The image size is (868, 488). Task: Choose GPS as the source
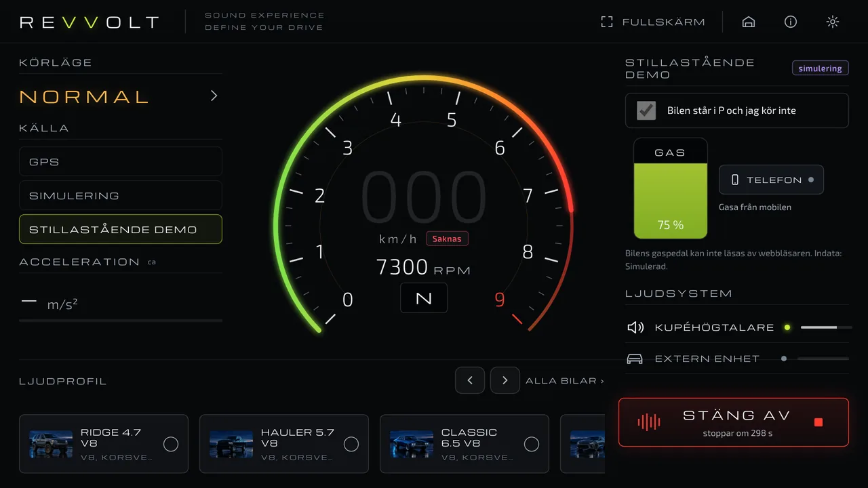pos(121,161)
